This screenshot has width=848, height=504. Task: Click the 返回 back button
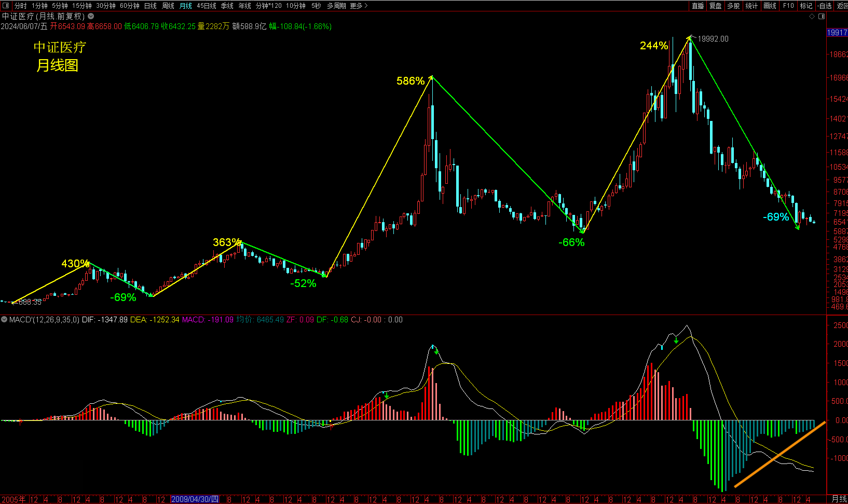pos(842,6)
